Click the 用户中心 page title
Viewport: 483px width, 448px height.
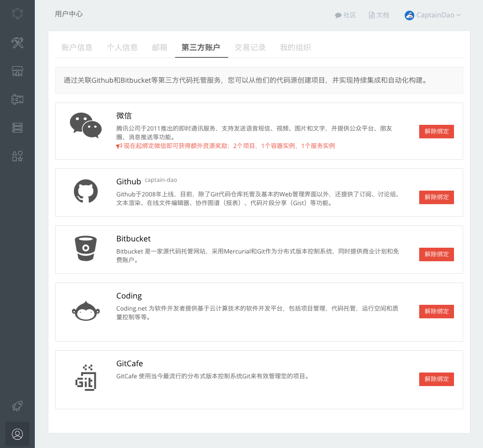pos(69,14)
